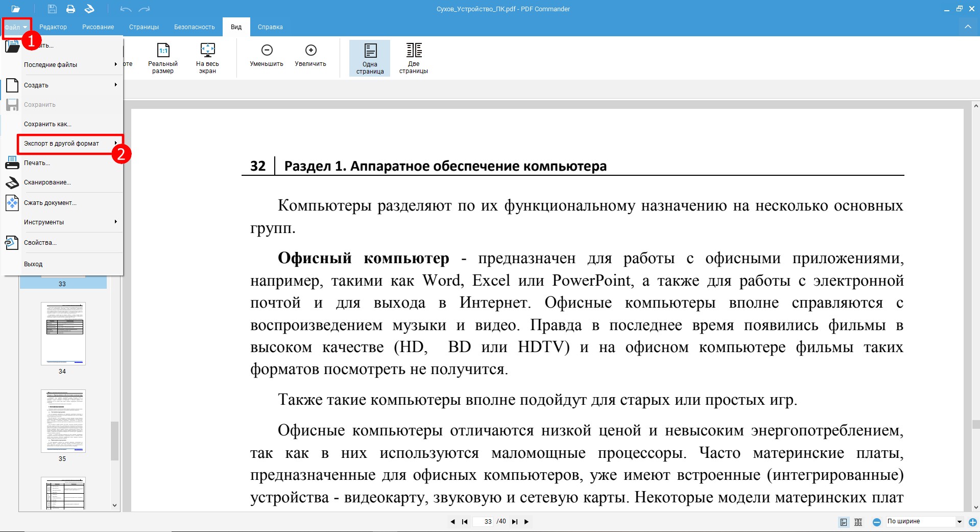Open Свойства… from the Файл menu
The image size is (980, 532).
pyautogui.click(x=63, y=243)
